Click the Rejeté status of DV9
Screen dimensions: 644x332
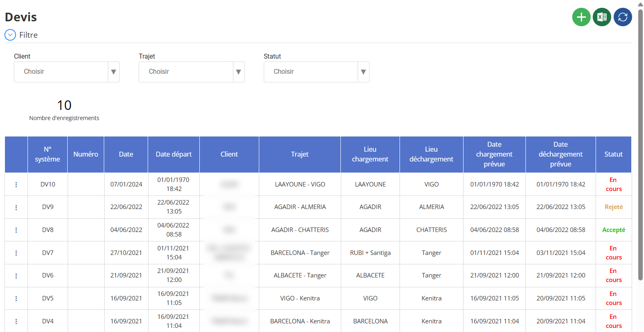(614, 207)
